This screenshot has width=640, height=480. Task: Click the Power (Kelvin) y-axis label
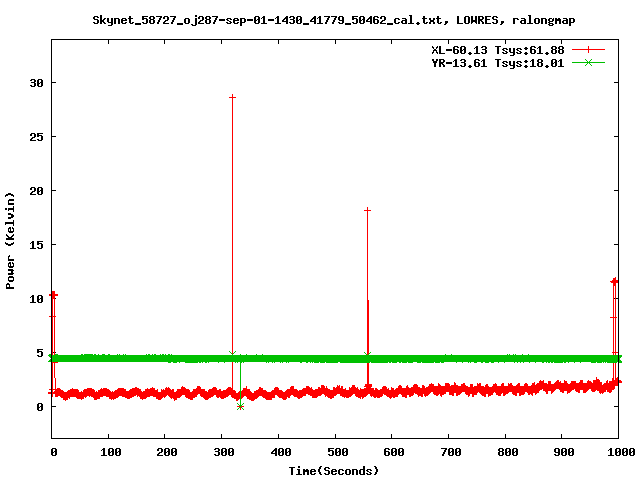[x=10, y=241]
